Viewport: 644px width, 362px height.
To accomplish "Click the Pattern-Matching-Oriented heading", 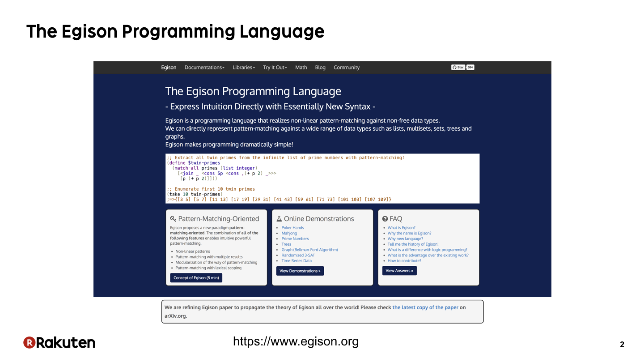I will click(219, 219).
